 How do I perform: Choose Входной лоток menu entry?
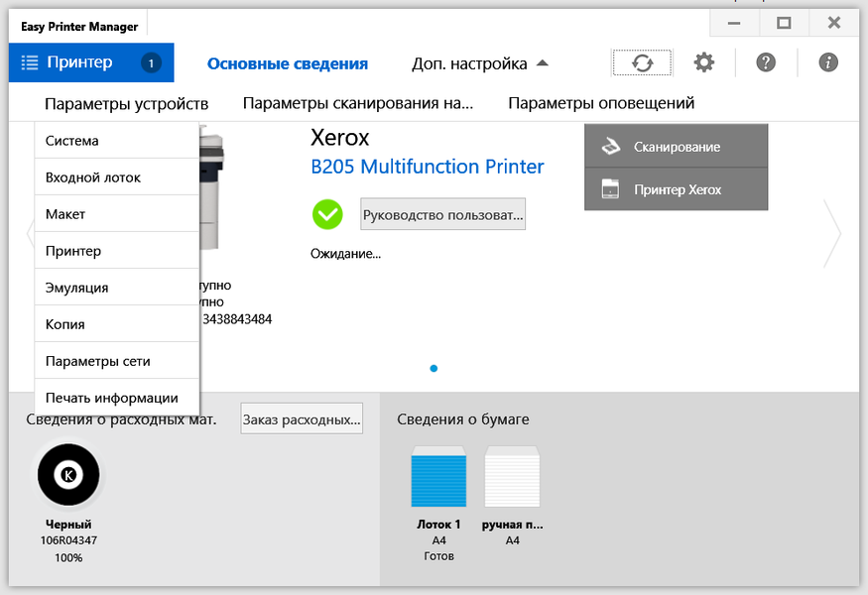coord(117,178)
